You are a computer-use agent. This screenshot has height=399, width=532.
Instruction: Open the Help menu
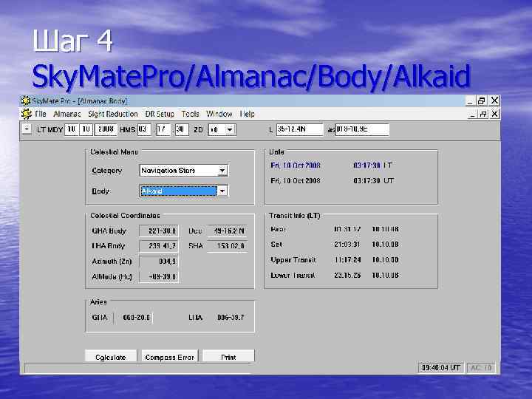coord(247,114)
